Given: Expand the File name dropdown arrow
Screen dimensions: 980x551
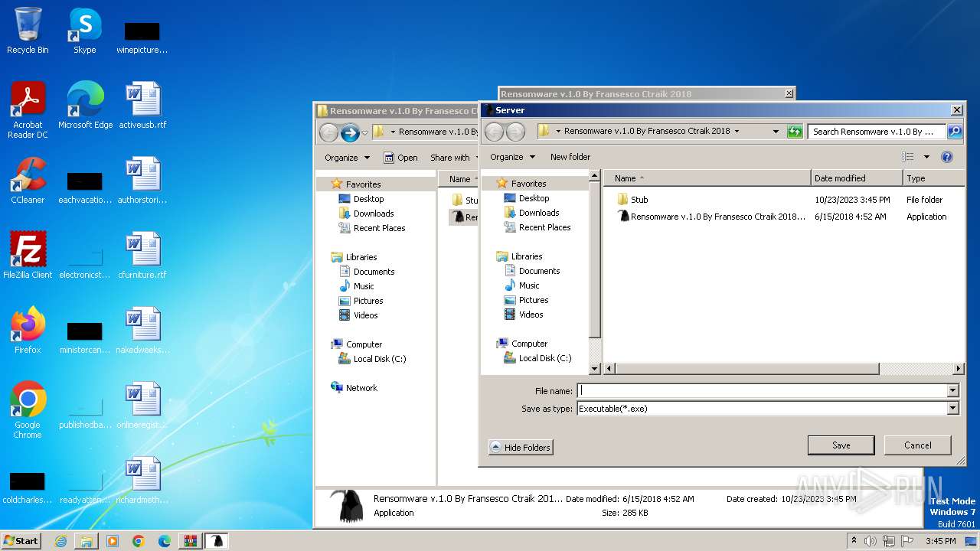Looking at the screenshot, I should [x=953, y=391].
